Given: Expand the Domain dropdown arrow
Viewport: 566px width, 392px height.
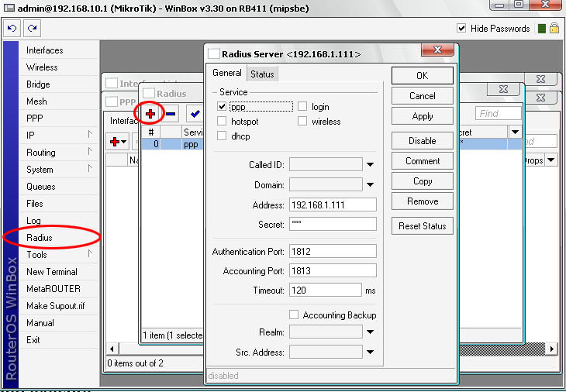Looking at the screenshot, I should (370, 184).
